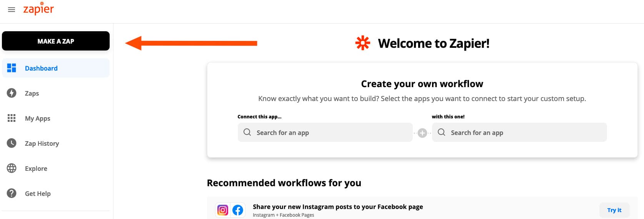
Task: Focus the 'Connect this app' search field
Action: 325,133
